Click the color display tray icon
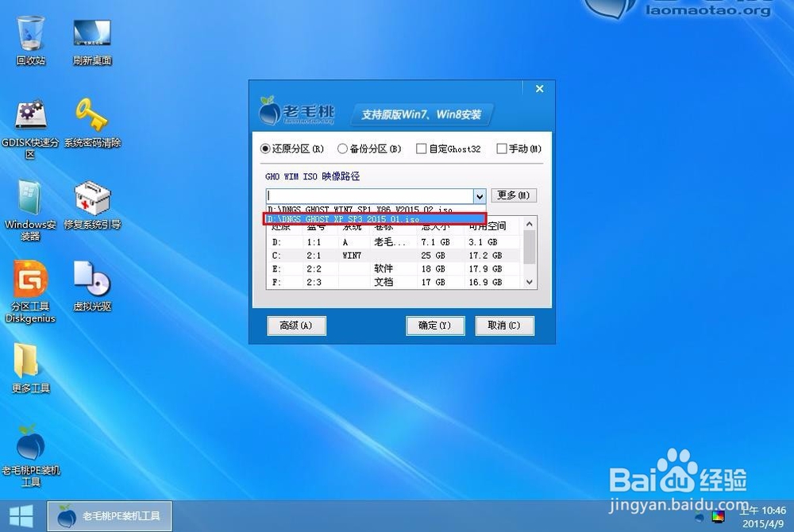Screen dimensions: 794x532 point(718,517)
